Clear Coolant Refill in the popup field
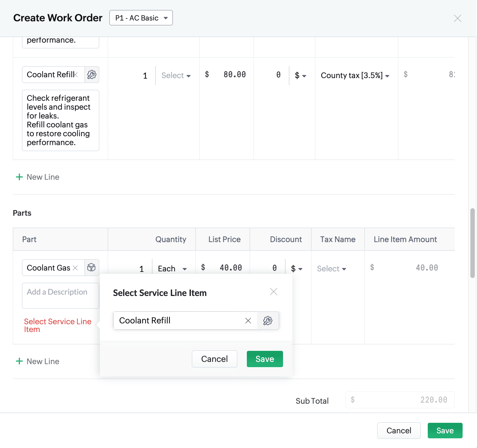 [248, 321]
